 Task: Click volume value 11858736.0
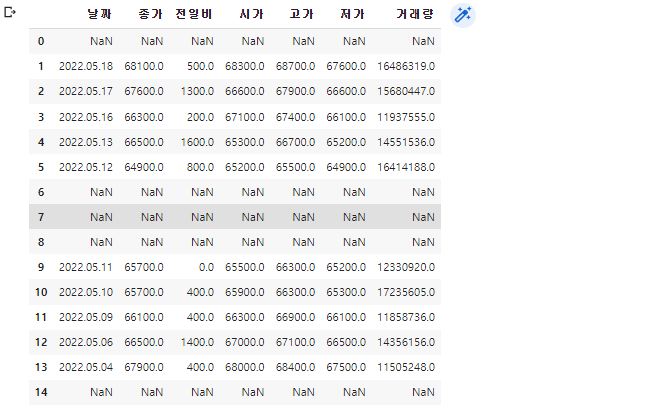coord(406,317)
